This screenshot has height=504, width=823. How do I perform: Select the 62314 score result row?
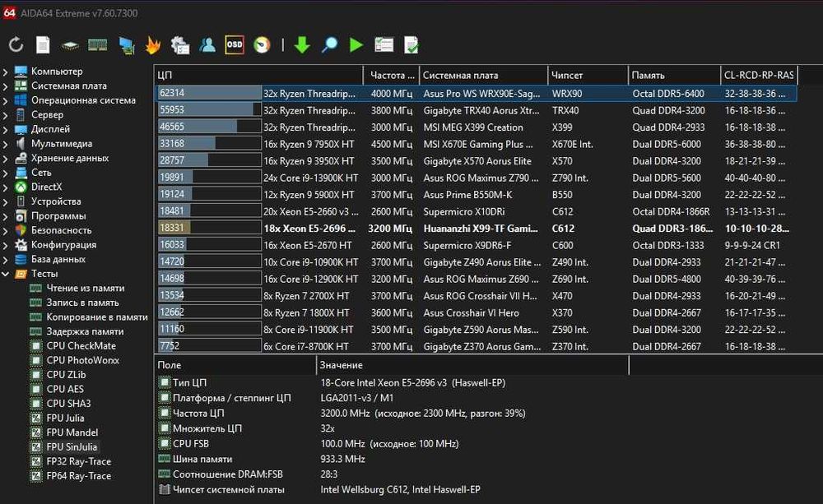click(x=477, y=94)
